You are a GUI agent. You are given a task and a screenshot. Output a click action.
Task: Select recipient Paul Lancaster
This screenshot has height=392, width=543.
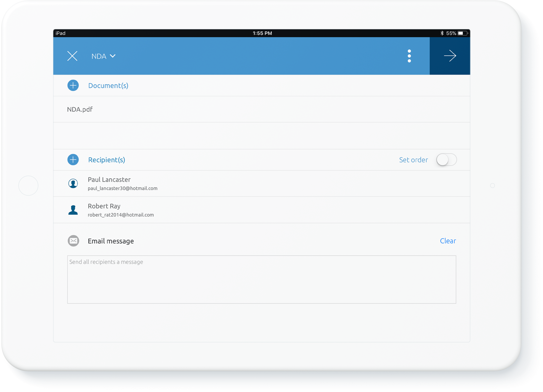[262, 184]
